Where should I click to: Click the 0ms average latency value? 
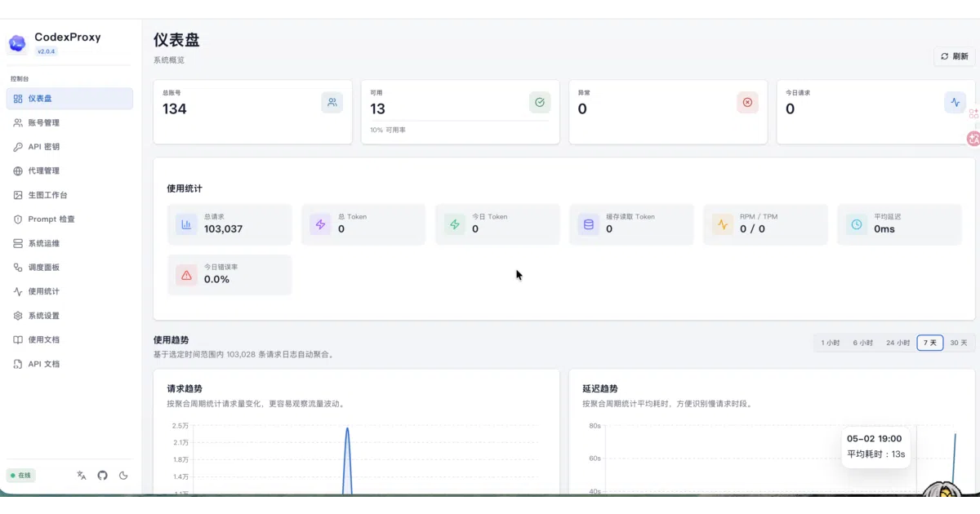click(x=884, y=229)
